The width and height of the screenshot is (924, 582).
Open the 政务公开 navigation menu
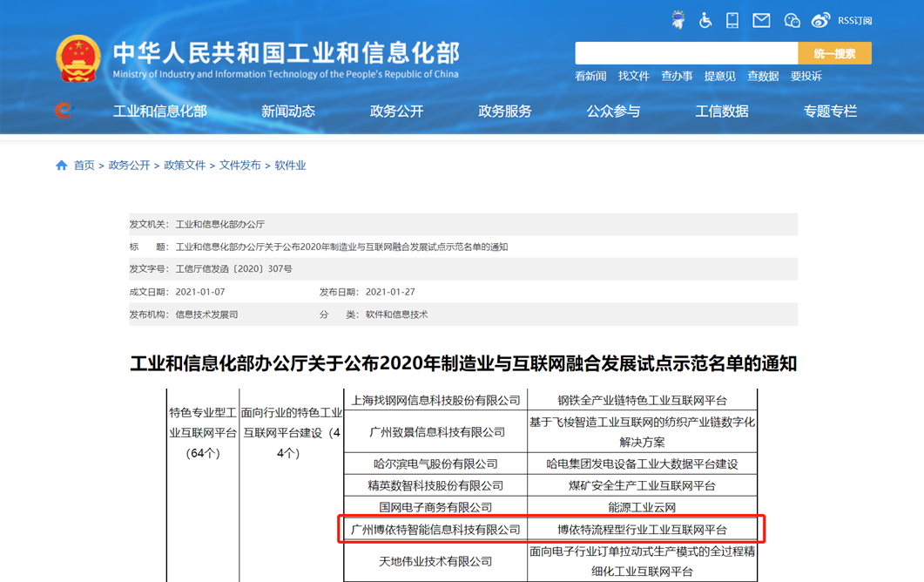click(x=396, y=111)
